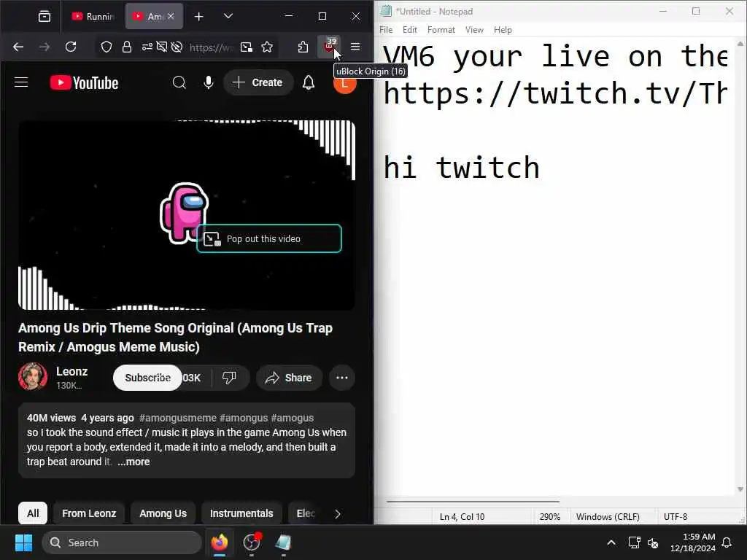Screen dimensions: 747x560
Task: Show more filter chips arrow
Action: [337, 514]
